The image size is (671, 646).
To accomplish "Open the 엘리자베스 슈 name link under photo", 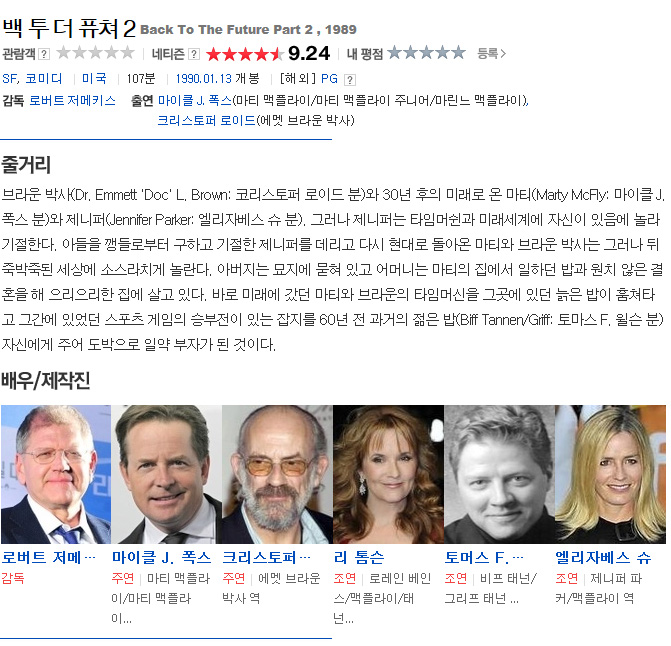I will [x=603, y=557].
